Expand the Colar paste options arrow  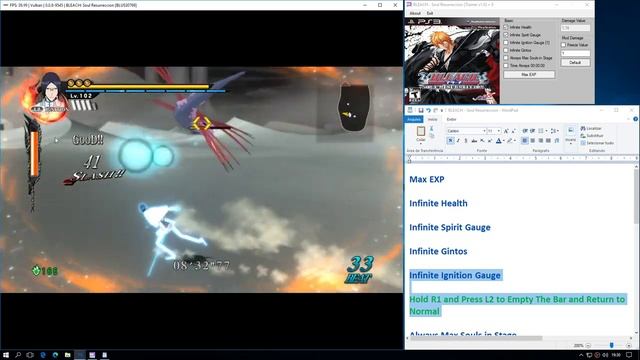pos(420,143)
